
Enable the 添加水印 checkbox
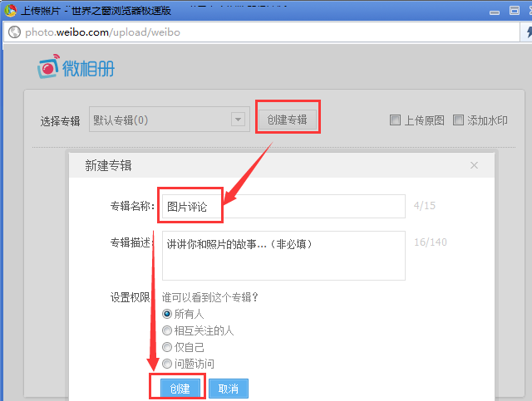pos(458,120)
